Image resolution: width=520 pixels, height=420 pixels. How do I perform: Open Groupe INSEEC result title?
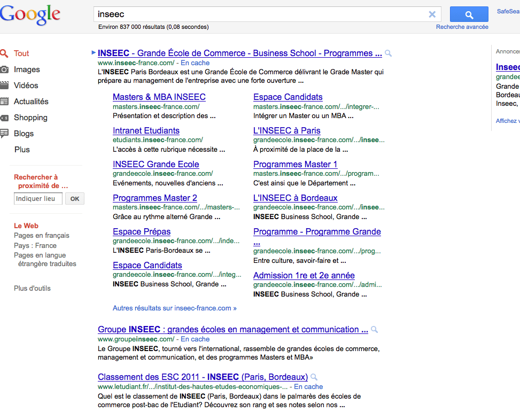[233, 330]
